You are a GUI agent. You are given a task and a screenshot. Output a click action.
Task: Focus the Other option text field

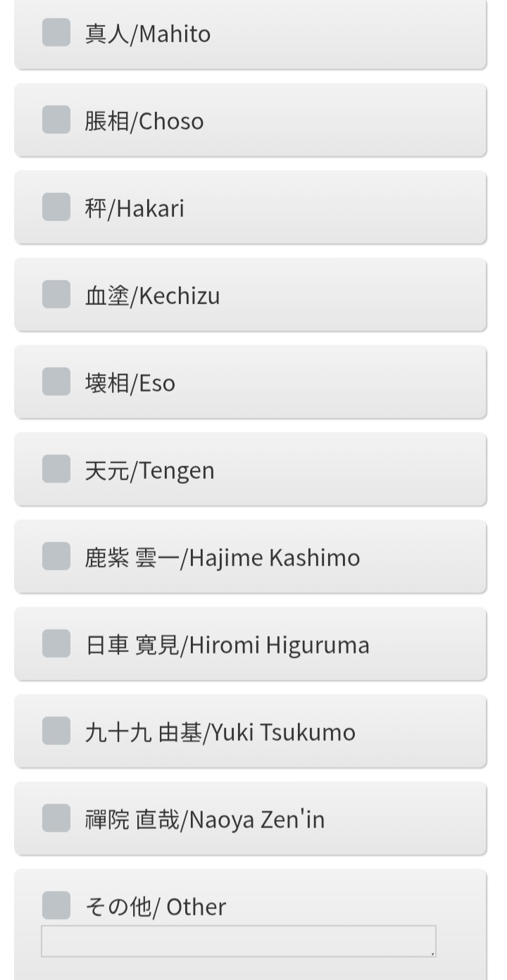238,941
